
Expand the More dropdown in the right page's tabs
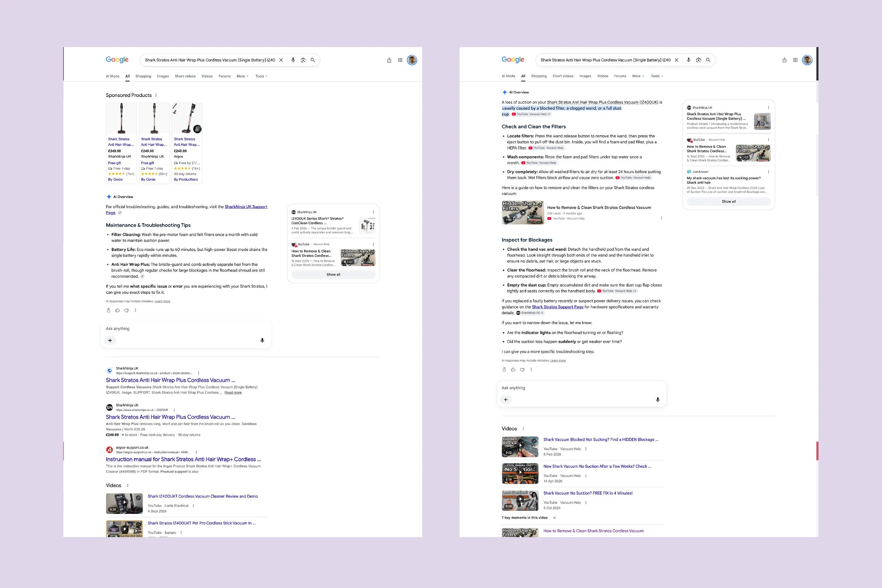point(638,76)
